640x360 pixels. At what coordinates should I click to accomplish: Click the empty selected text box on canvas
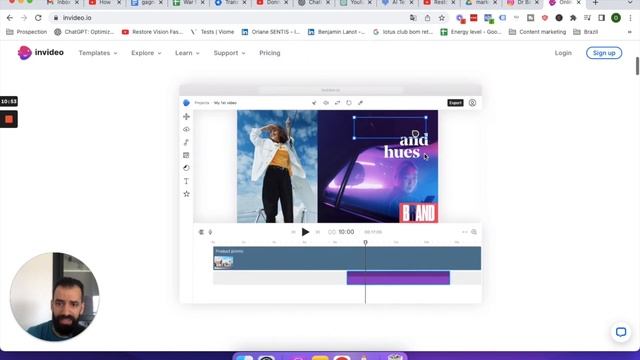pyautogui.click(x=390, y=127)
